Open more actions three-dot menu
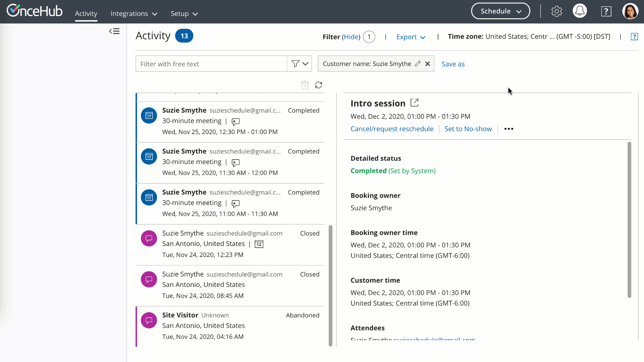 (x=508, y=129)
